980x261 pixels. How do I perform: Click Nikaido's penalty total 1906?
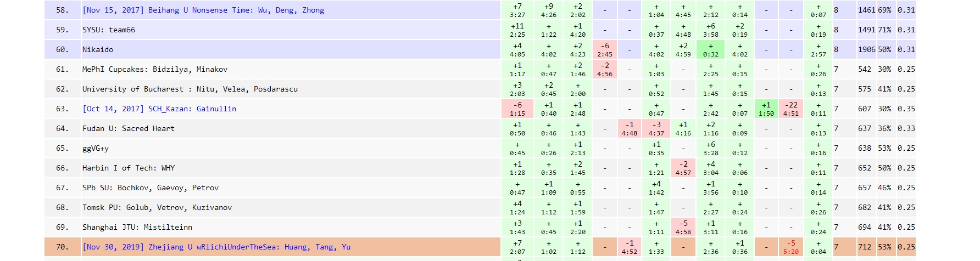point(866,50)
